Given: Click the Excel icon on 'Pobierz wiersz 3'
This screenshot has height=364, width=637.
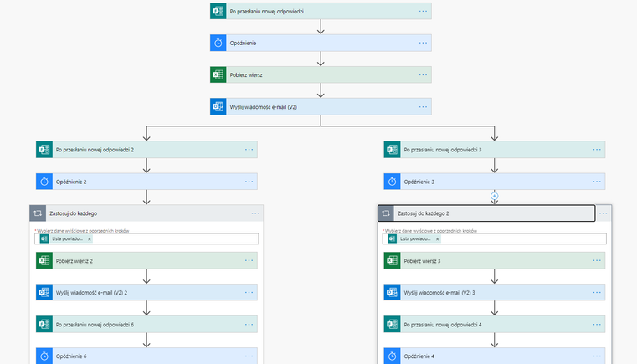Looking at the screenshot, I should pos(392,260).
